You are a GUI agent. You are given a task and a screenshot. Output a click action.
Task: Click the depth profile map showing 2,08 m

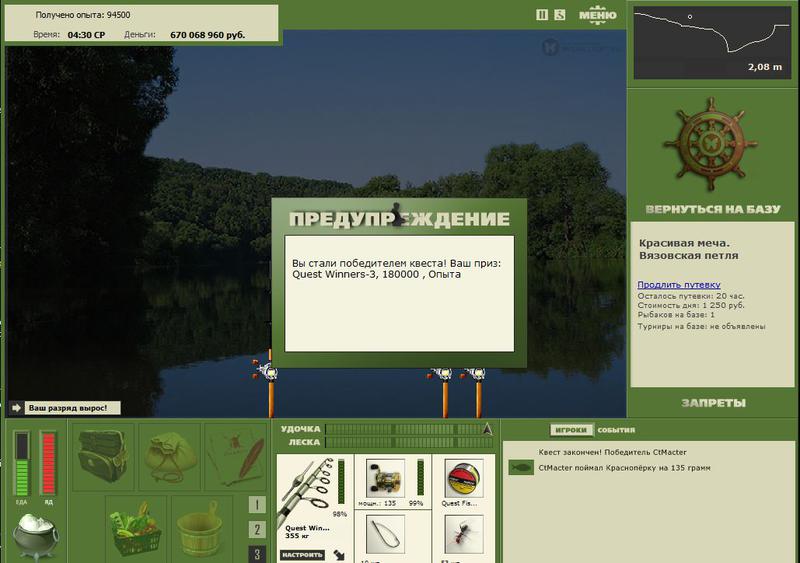tap(712, 43)
